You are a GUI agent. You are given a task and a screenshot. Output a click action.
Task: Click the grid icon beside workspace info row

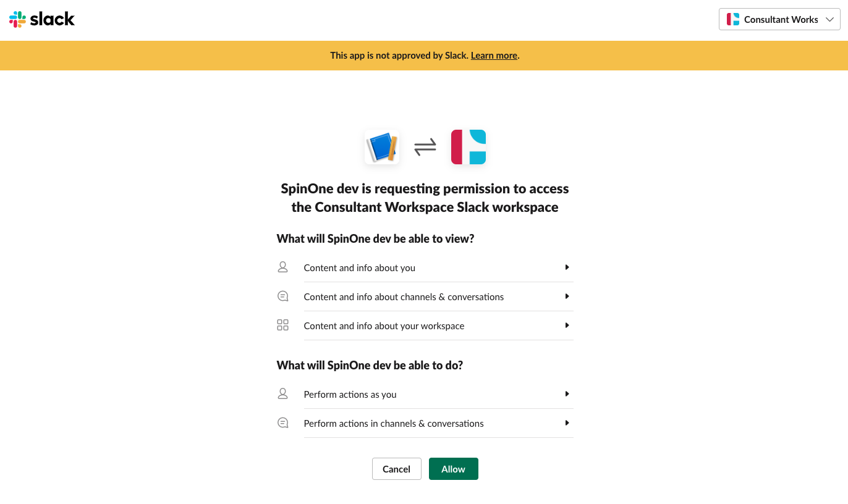(x=283, y=325)
